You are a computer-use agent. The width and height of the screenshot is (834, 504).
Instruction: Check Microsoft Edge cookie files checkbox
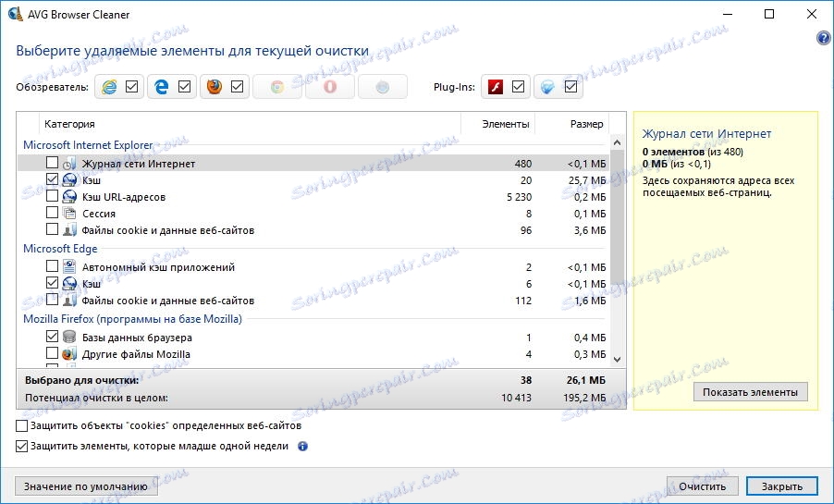52,299
